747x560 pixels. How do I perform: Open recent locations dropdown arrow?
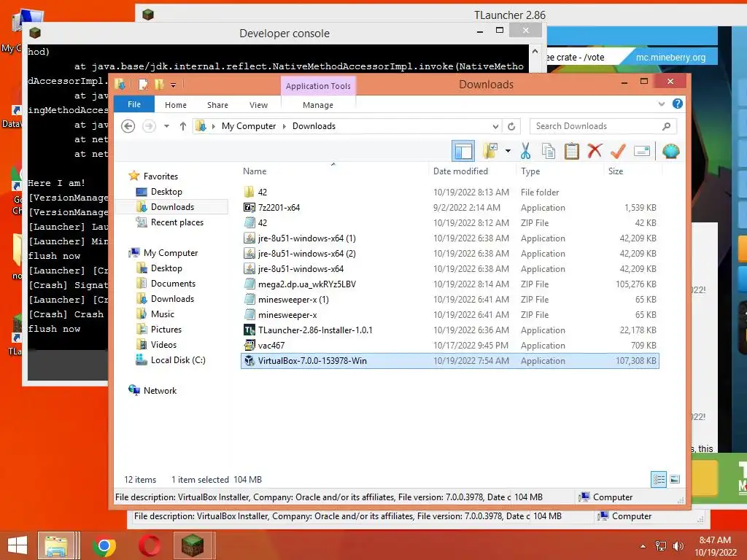(166, 126)
